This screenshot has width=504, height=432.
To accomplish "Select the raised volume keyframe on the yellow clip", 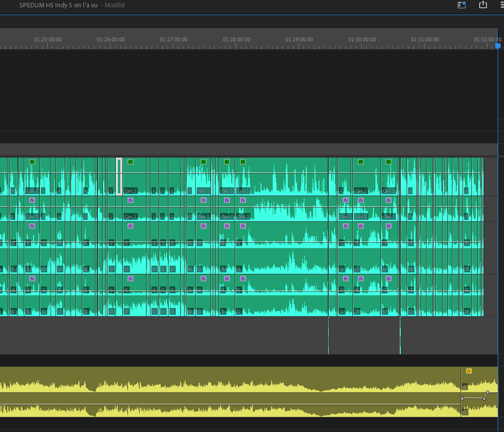I will pyautogui.click(x=487, y=393).
